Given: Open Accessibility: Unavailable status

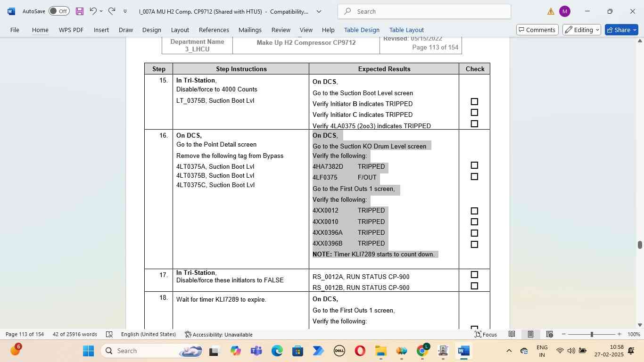Looking at the screenshot, I should coord(218,334).
